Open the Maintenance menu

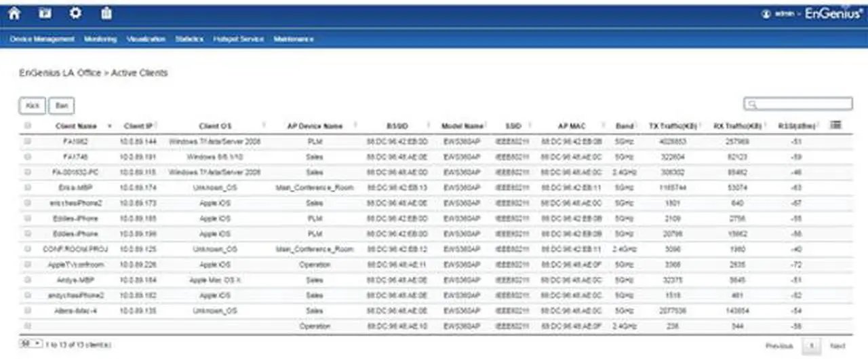tap(294, 39)
